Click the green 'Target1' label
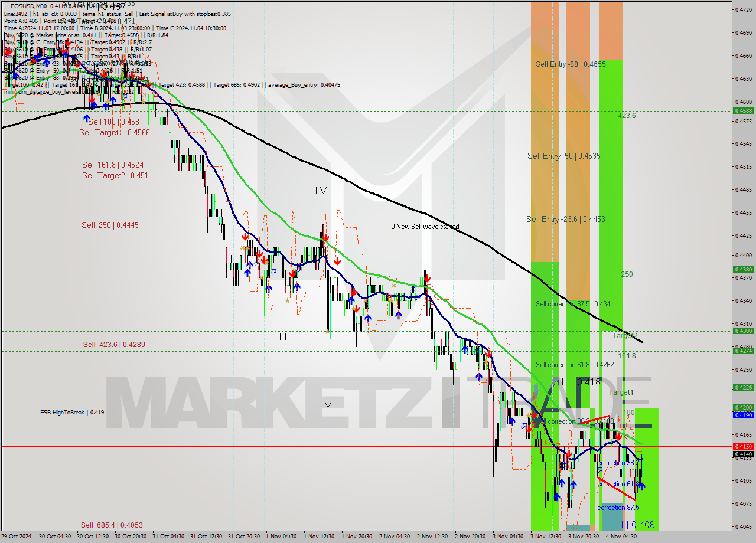 tap(621, 392)
